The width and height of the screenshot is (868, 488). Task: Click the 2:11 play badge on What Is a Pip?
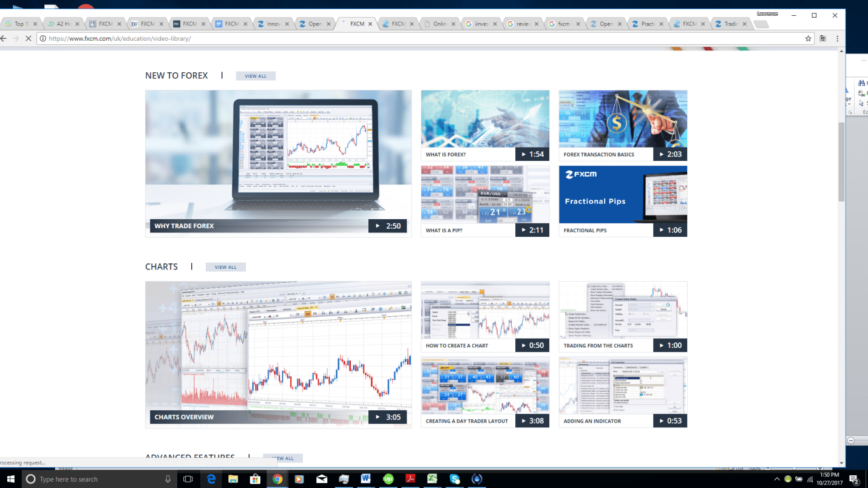[x=532, y=230]
